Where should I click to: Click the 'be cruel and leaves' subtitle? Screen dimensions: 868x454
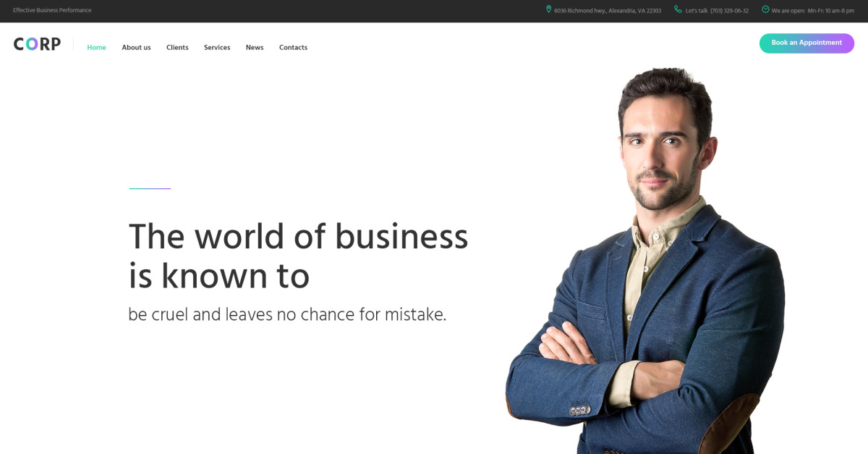point(287,315)
